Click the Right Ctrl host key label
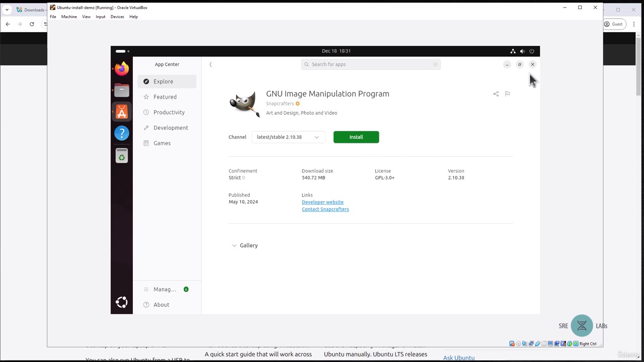The width and height of the screenshot is (644, 362). [x=588, y=344]
